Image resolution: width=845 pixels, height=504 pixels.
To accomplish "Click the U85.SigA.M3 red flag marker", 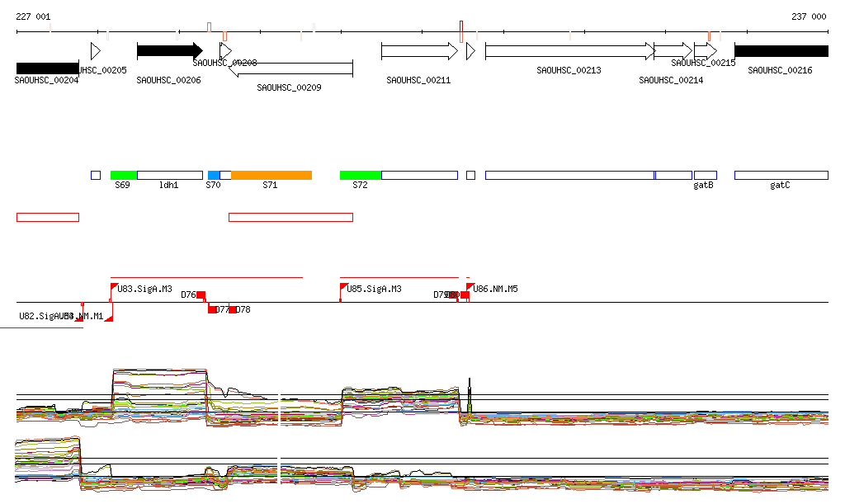I will tap(343, 287).
